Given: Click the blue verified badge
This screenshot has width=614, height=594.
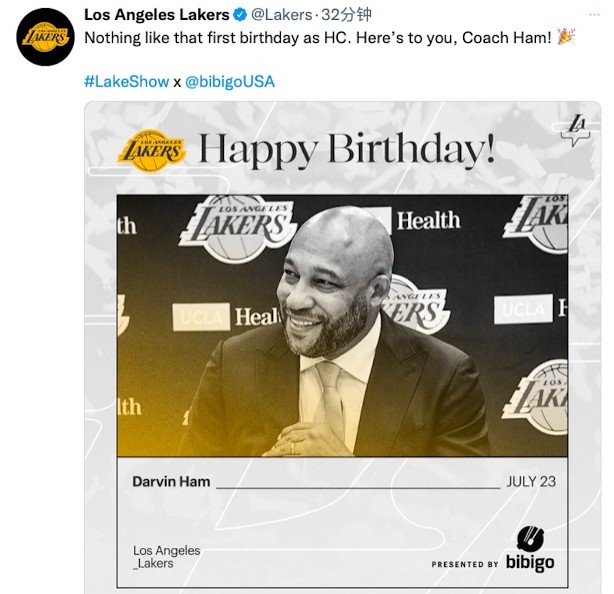Looking at the screenshot, I should pyautogui.click(x=239, y=15).
